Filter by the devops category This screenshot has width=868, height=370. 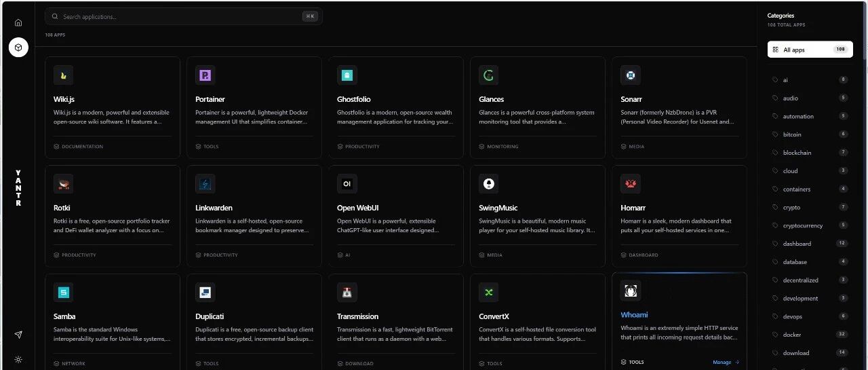(810, 316)
